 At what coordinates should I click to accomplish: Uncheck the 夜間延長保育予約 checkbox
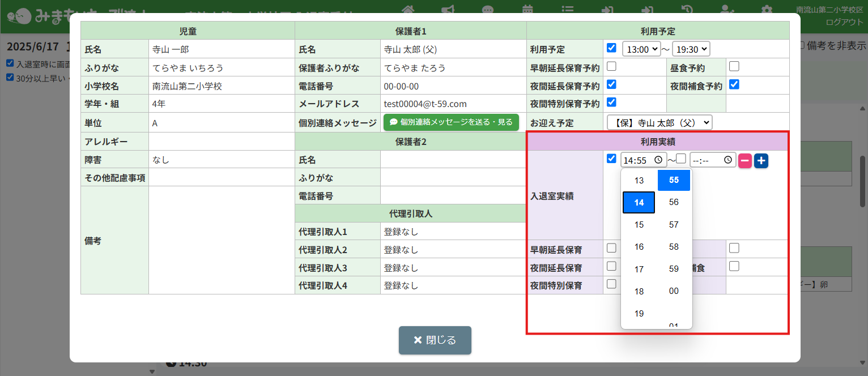click(x=611, y=84)
